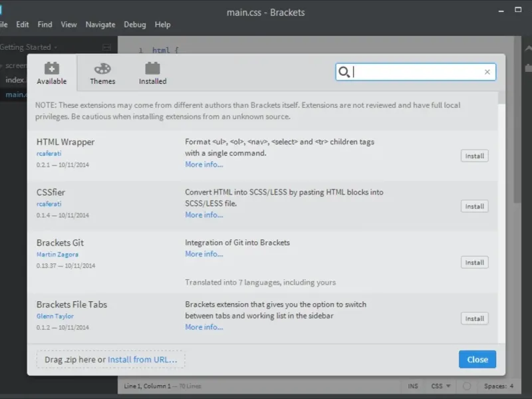Click Install from URL link
This screenshot has width=532, height=399.
tap(142, 359)
